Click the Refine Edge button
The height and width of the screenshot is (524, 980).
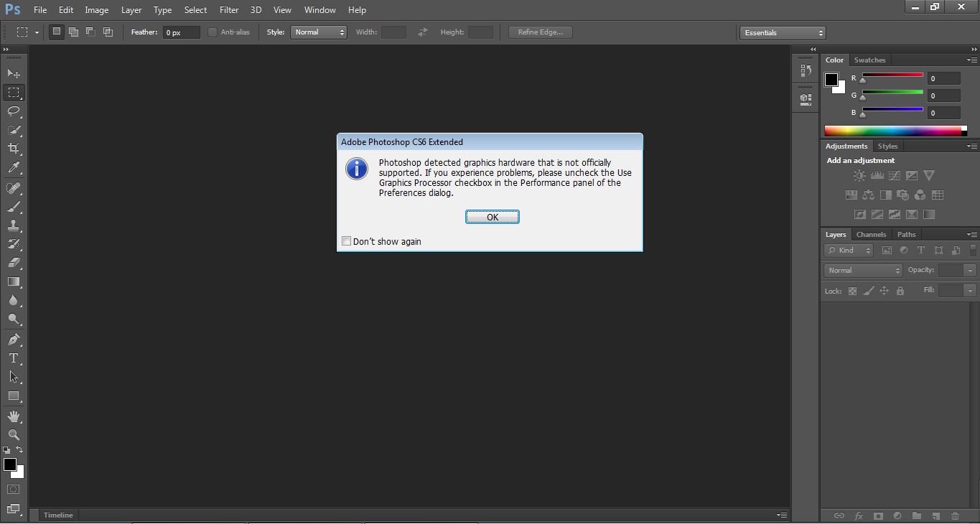(x=541, y=32)
